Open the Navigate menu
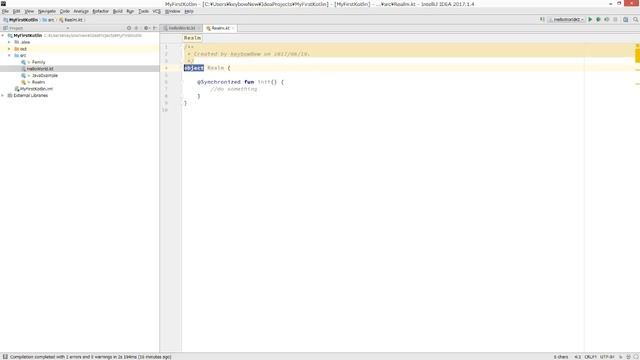The image size is (640, 360). (47, 11)
